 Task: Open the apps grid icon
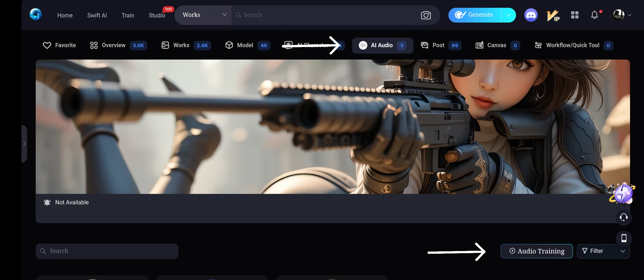click(575, 15)
